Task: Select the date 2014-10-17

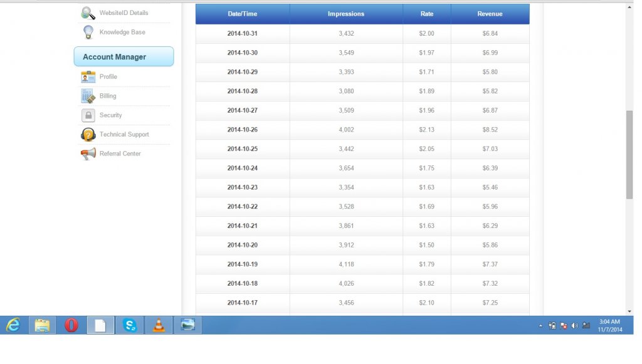Action: (243, 303)
